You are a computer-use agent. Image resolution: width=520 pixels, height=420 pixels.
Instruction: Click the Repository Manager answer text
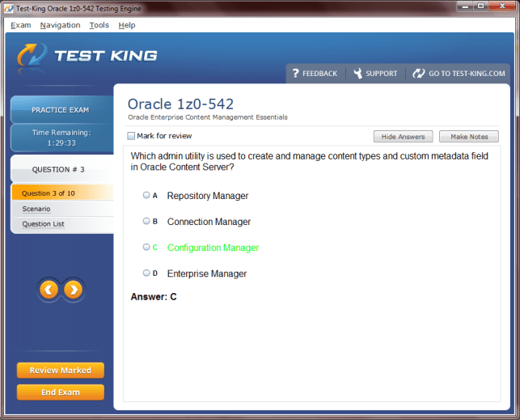click(208, 196)
